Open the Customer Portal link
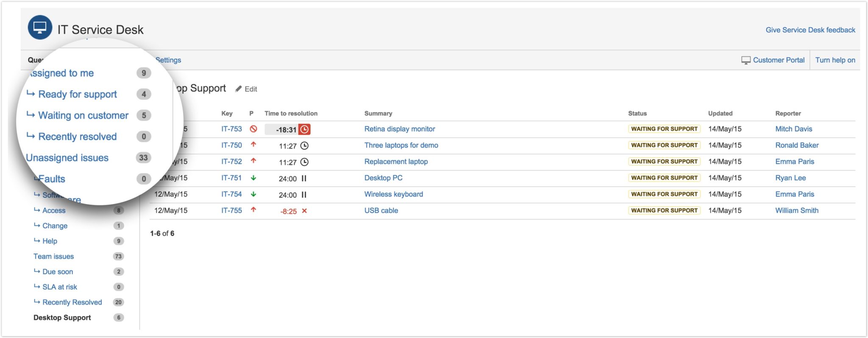 click(x=779, y=60)
